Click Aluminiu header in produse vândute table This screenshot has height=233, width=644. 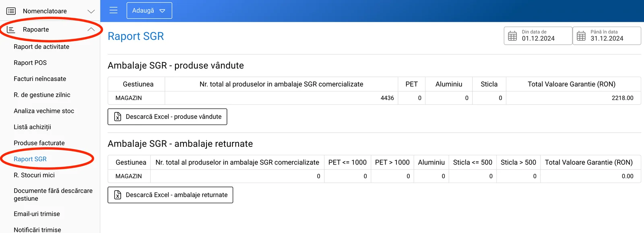click(449, 84)
